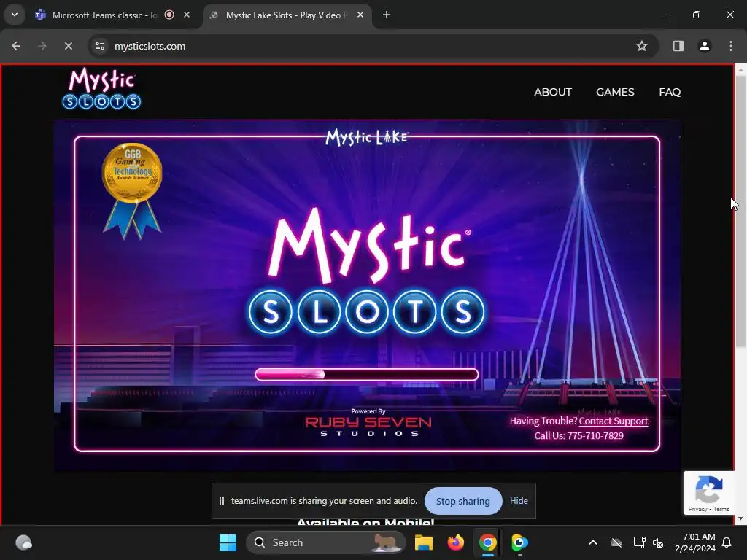Launch Firefox from the taskbar
The image size is (747, 560).
click(x=455, y=542)
